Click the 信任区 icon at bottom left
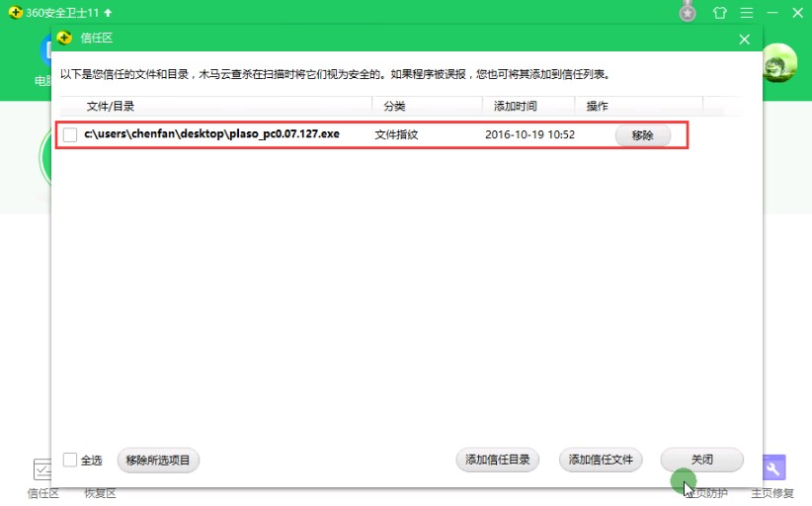 (x=43, y=469)
